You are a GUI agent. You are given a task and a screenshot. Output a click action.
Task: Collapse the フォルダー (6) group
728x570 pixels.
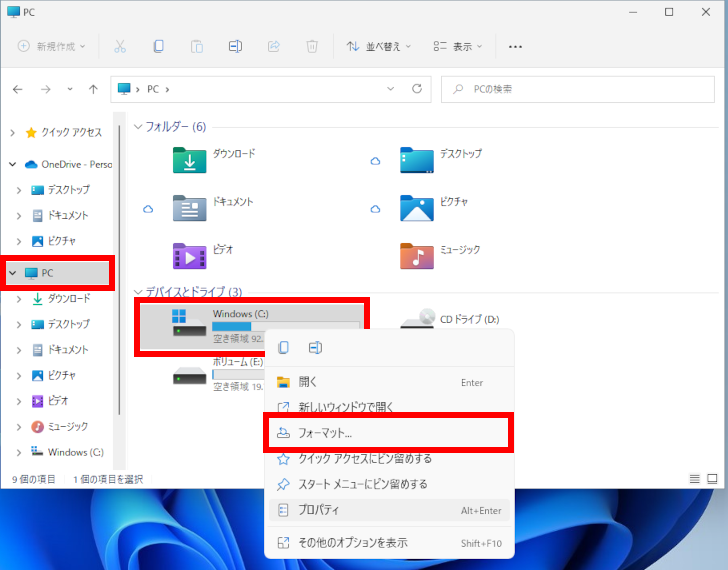pos(138,127)
